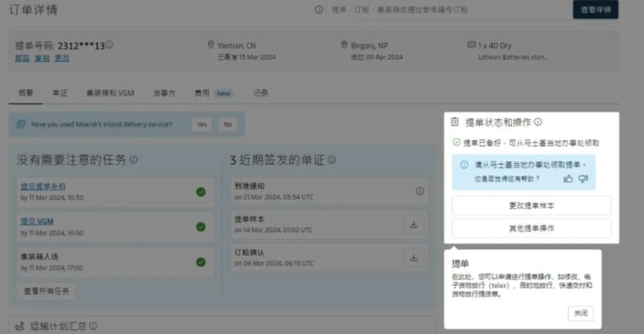
Task: Close the 提单 tooltip with 关闭
Action: pos(581,313)
